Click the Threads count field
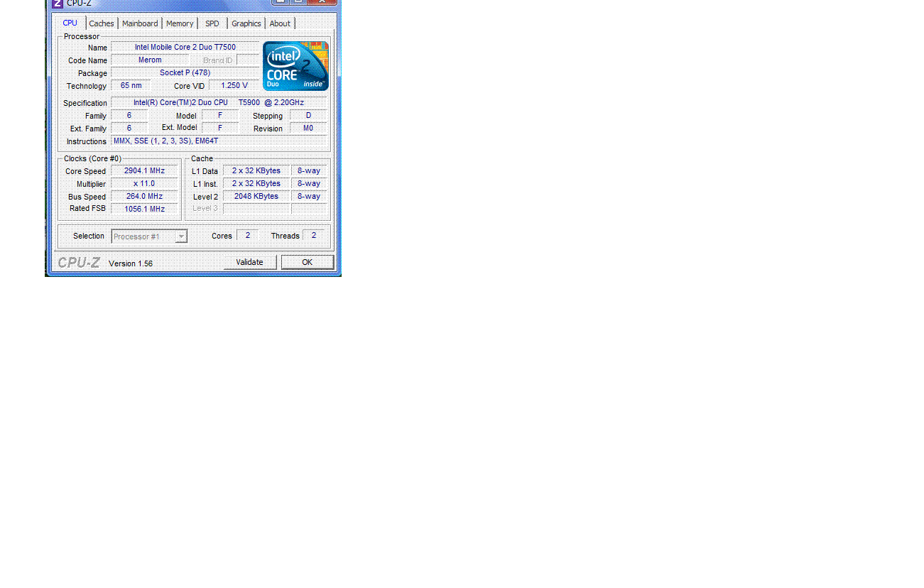This screenshot has height=588, width=924. click(314, 236)
